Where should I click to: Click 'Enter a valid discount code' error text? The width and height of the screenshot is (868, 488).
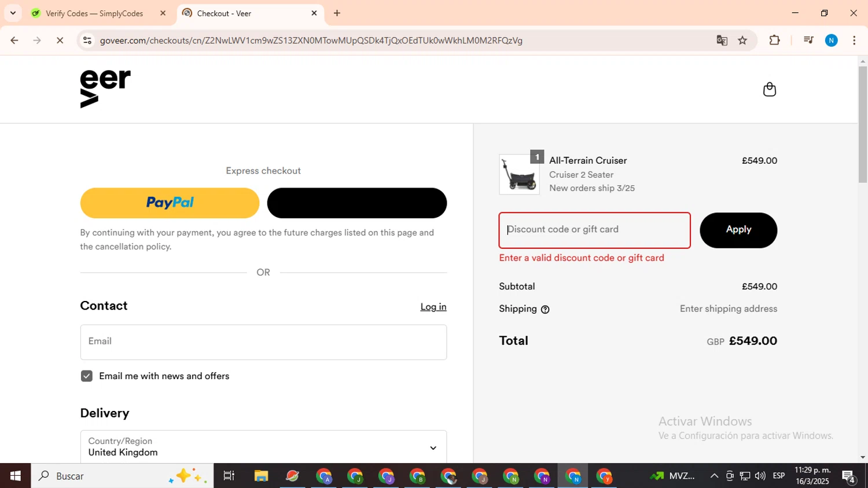coord(582,258)
